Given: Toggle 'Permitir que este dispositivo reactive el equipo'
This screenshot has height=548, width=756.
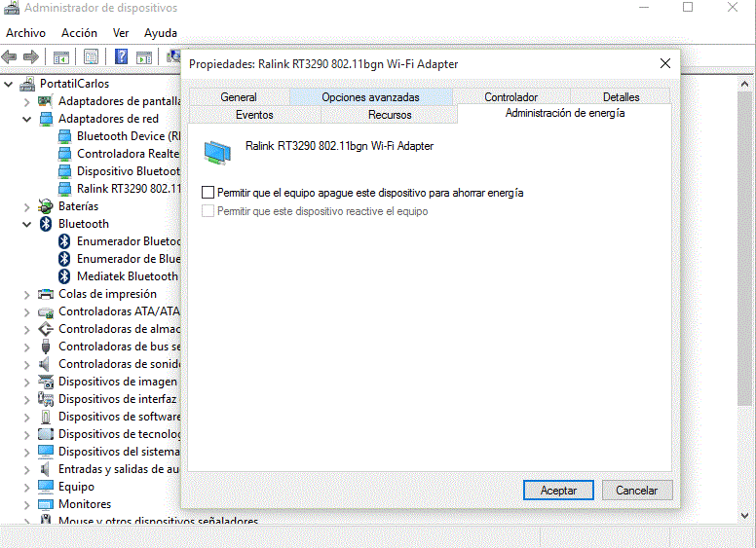Looking at the screenshot, I should [x=208, y=211].
